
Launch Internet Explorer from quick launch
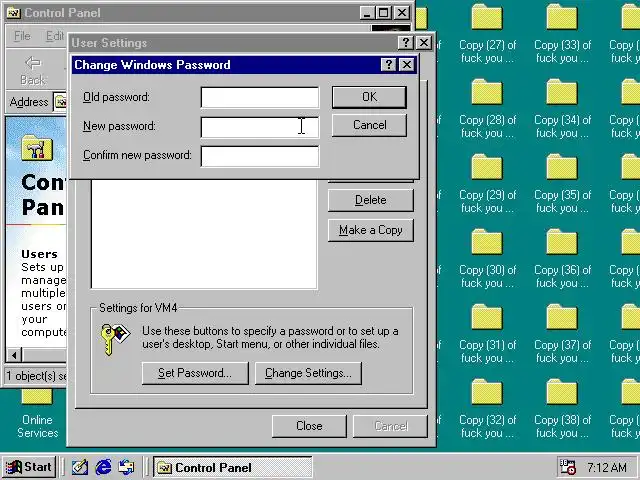point(103,467)
